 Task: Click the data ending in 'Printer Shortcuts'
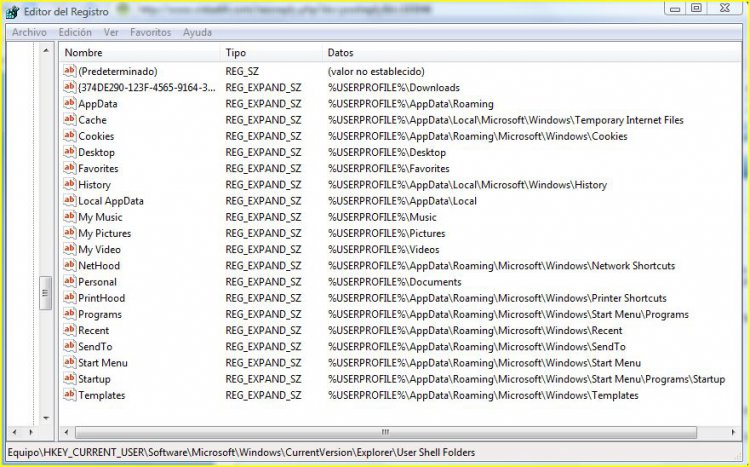[x=497, y=298]
